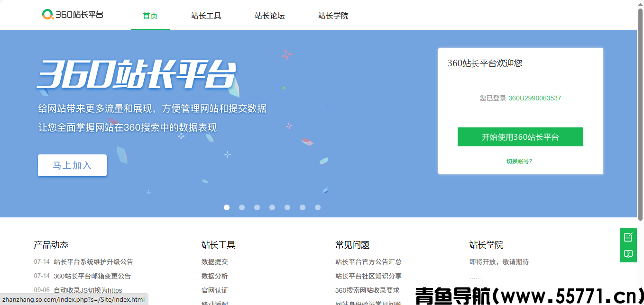Click the 即将开放,敬请期待 text
644x305 pixels.
499,261
